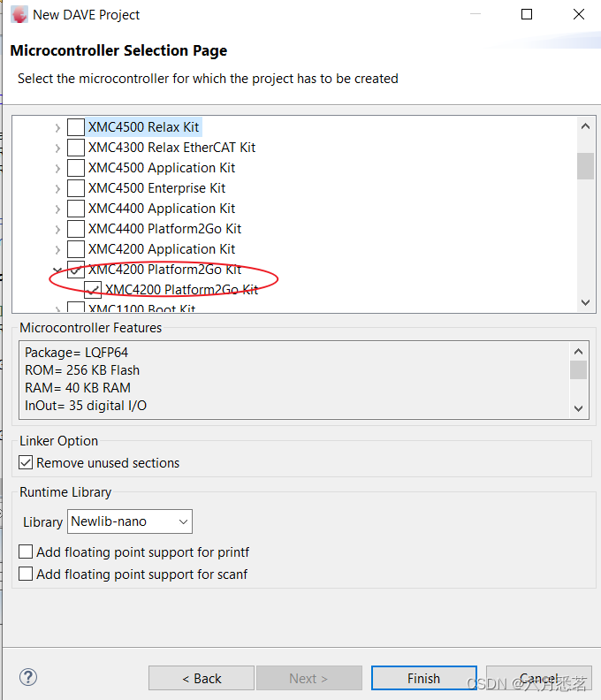Screen dimensions: 601x700
Task: Click the disabled Next button
Action: (309, 678)
